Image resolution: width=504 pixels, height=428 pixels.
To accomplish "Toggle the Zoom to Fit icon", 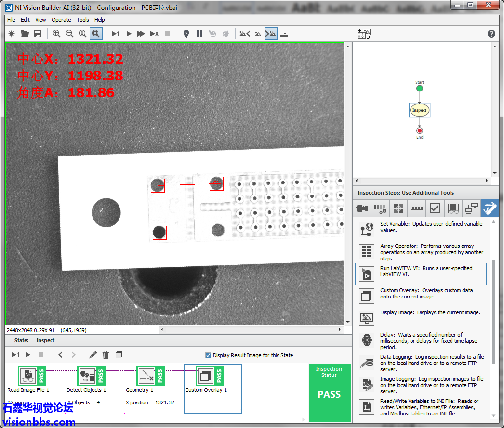I will (x=96, y=34).
